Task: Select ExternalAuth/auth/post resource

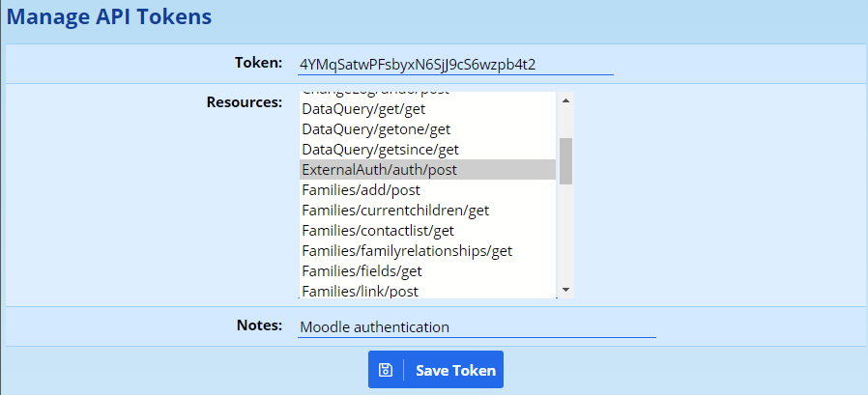Action: [x=378, y=169]
